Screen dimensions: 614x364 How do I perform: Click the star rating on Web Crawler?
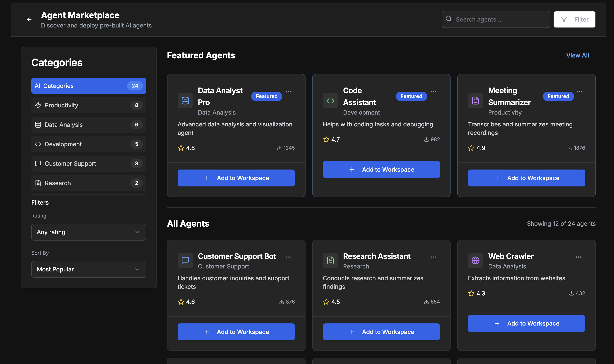[471, 293]
